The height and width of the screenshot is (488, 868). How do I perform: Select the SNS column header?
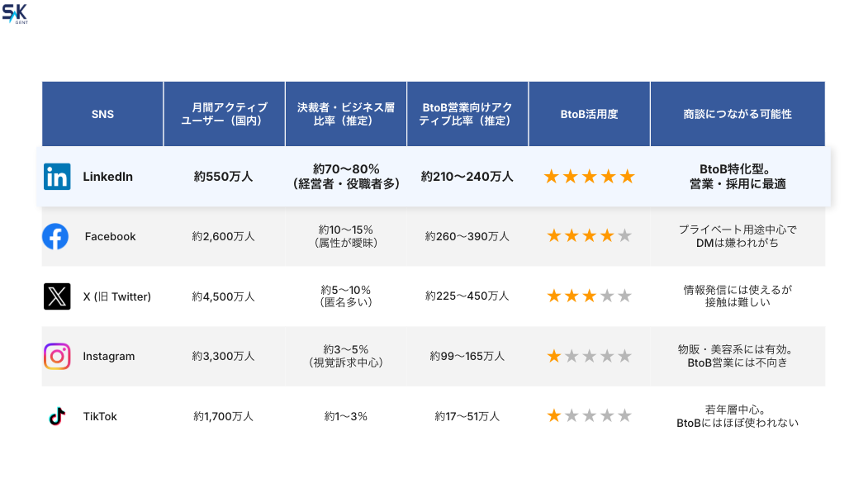coord(102,114)
